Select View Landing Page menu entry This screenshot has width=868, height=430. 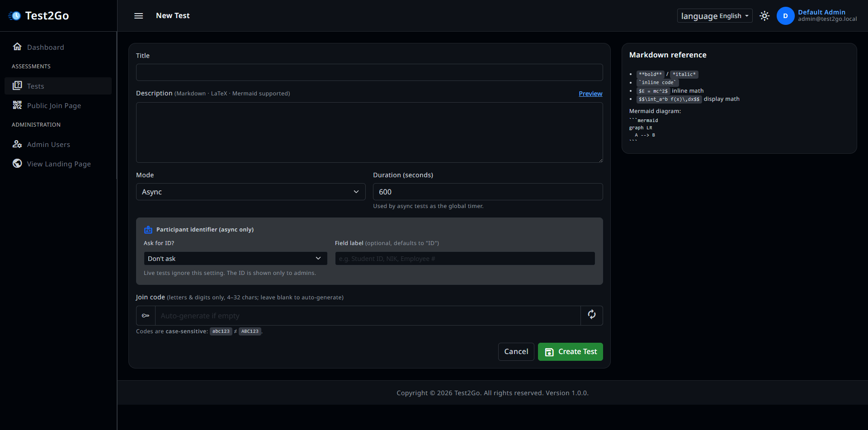58,164
